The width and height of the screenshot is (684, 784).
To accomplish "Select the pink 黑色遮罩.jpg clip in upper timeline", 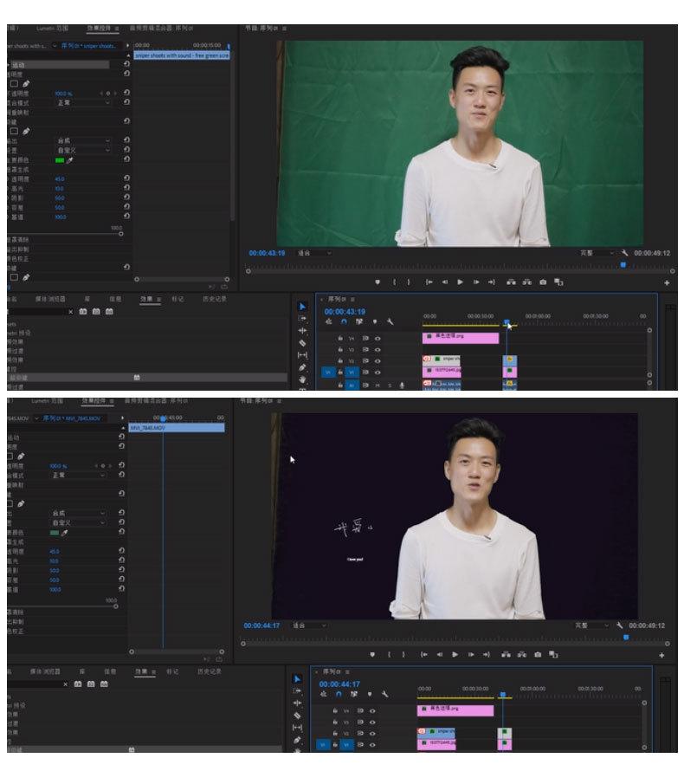I will (x=460, y=339).
